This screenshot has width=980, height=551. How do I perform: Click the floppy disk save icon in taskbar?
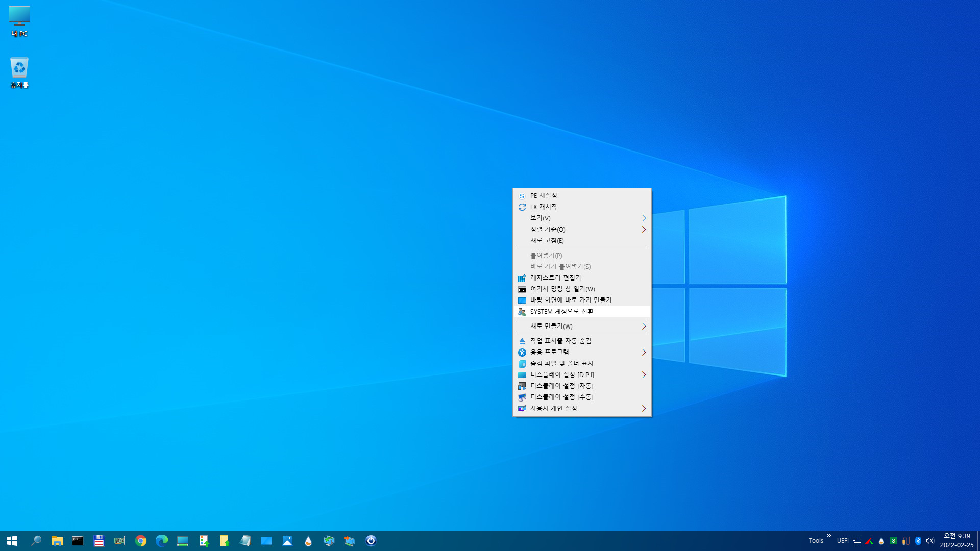(99, 541)
